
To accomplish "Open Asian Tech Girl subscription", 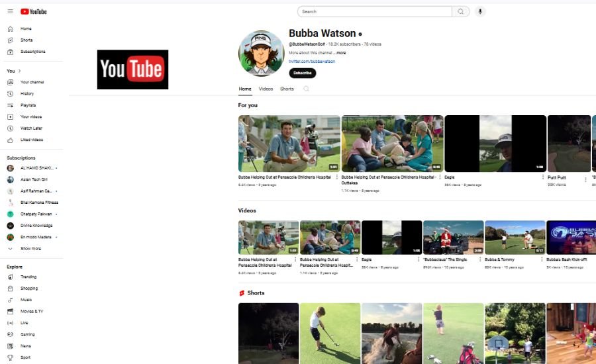I will click(x=32, y=179).
